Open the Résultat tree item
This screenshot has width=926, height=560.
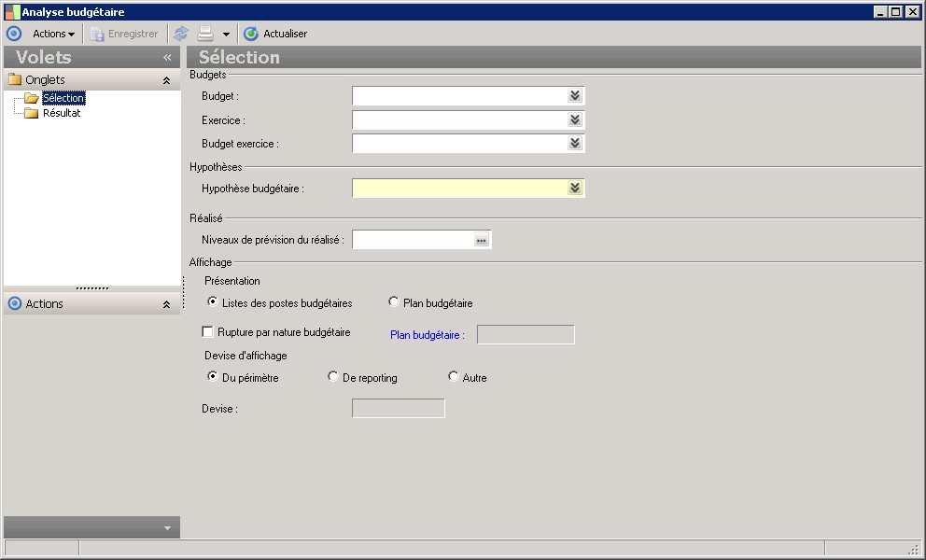[x=62, y=113]
